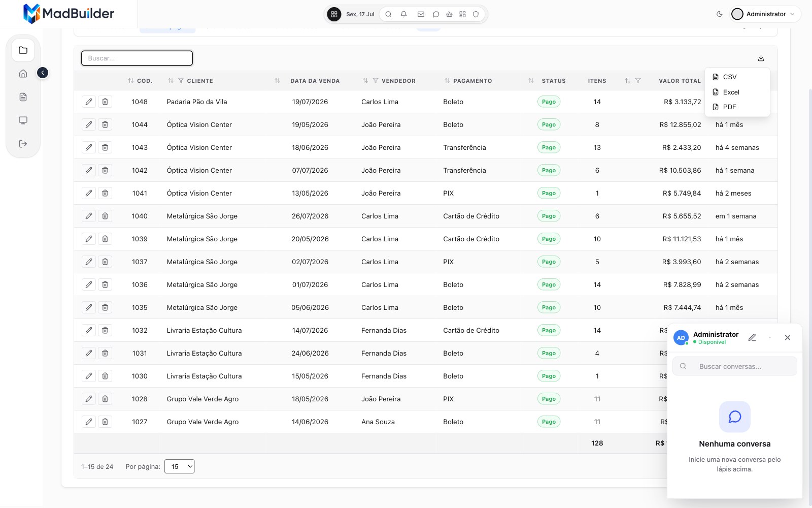The image size is (812, 508).
Task: Edit sale 1040 with pencil icon
Action: click(x=89, y=216)
